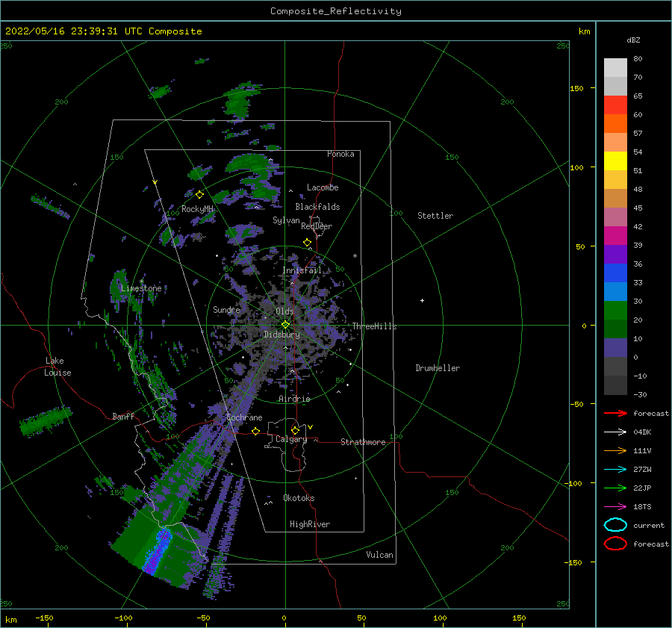This screenshot has height=628, width=672.
Task: Click the Innisfail city label
Action: (x=302, y=270)
